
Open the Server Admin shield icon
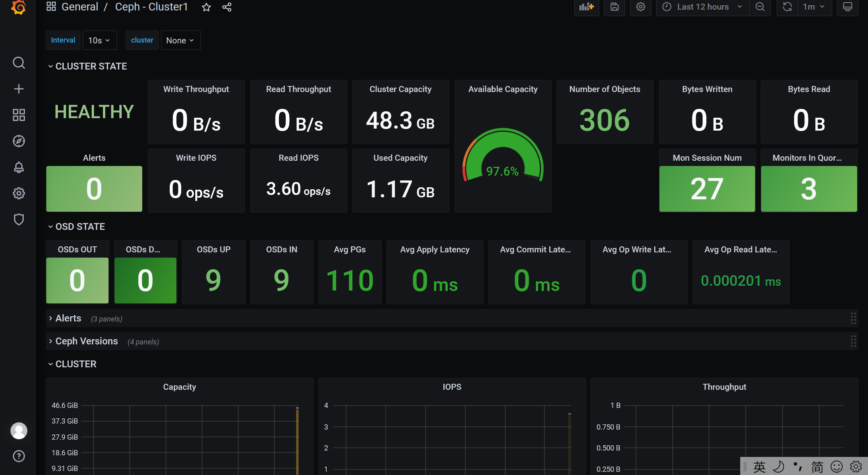[x=18, y=219]
